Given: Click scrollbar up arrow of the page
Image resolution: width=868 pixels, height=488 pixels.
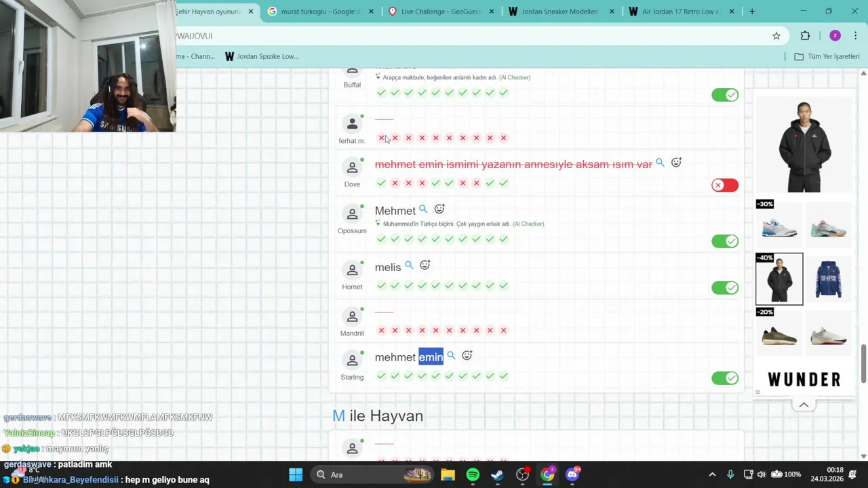Looking at the screenshot, I should tap(863, 73).
